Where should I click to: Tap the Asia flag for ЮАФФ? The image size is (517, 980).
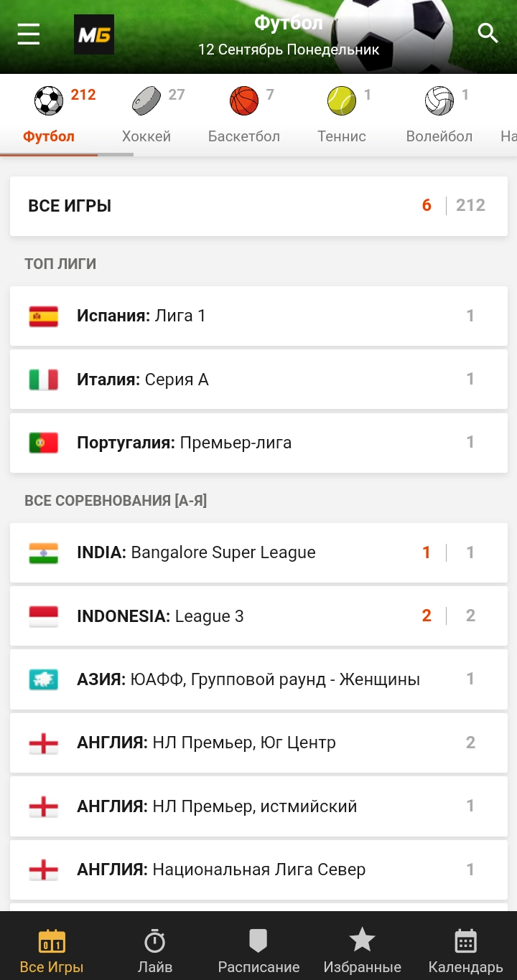pyautogui.click(x=44, y=679)
